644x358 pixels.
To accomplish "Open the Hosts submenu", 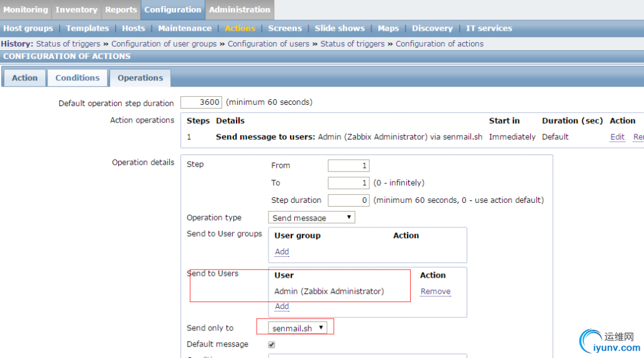I will click(133, 28).
